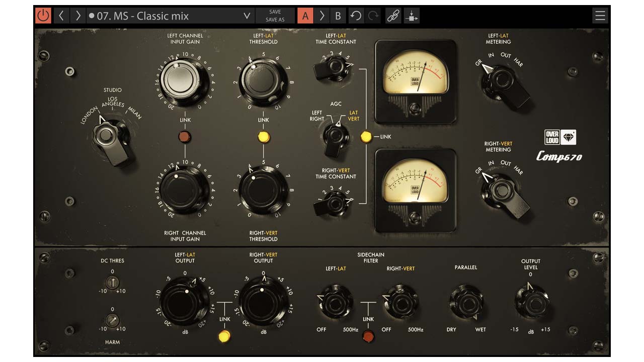Go to the next preset arrow
The width and height of the screenshot is (644, 362).
coord(78,16)
